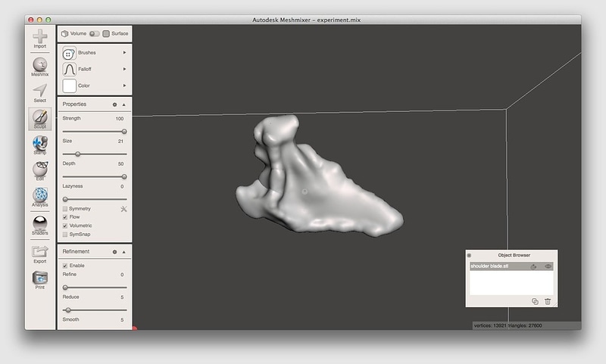Screen dimensions: 606x364
Task: Uncheck the Flow checkbox
Action: (65, 217)
